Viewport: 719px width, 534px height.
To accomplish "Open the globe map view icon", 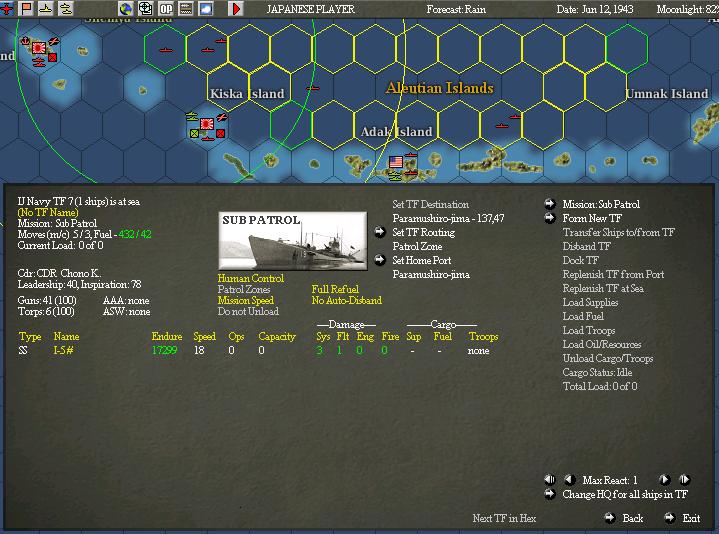I will click(126, 8).
